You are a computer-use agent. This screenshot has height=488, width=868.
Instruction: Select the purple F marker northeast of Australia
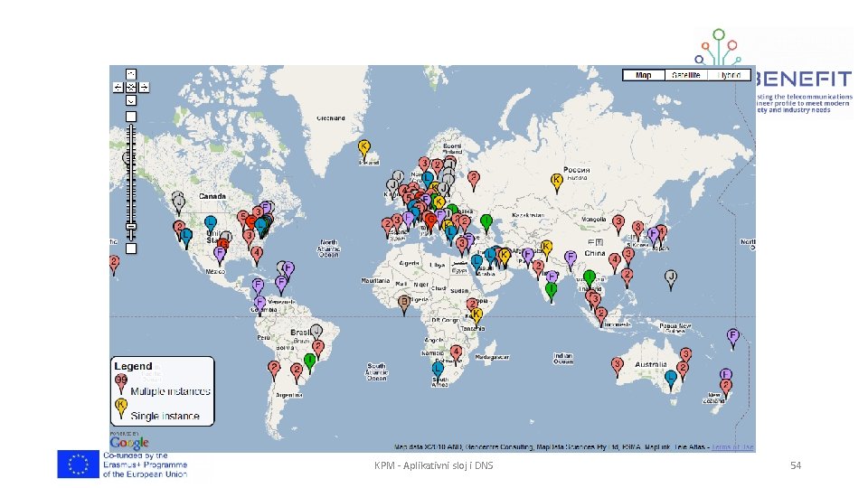733,339
